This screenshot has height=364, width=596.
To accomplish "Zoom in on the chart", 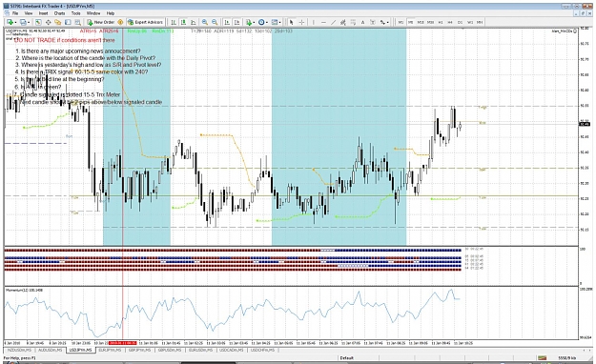I will [x=204, y=22].
